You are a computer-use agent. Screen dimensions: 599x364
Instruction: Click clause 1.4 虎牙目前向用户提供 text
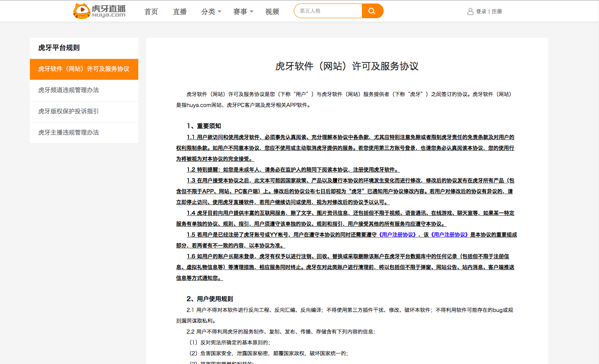click(345, 218)
